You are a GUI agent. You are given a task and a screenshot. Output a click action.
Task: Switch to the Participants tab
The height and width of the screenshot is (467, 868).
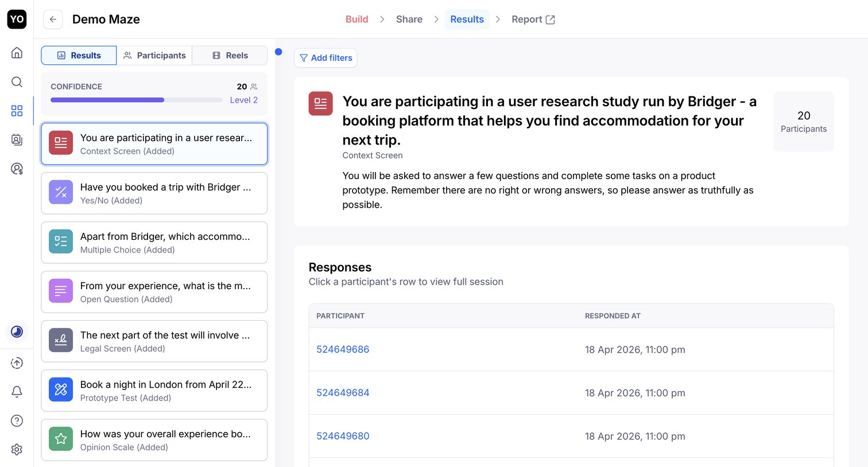pos(154,55)
